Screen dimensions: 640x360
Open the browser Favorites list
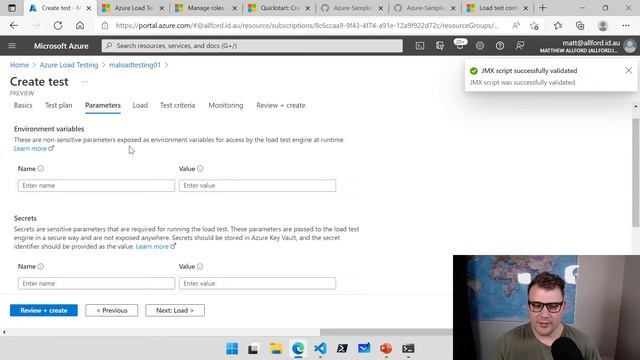pyautogui.click(x=558, y=26)
